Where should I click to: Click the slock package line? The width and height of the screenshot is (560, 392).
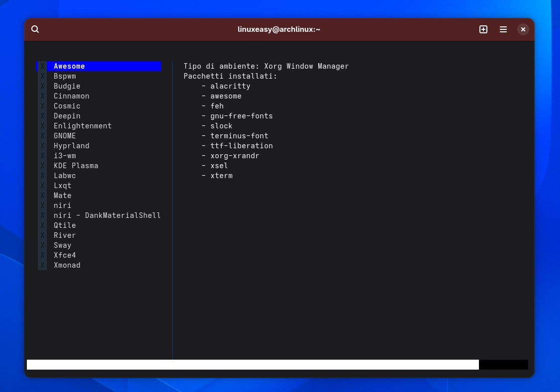(217, 126)
